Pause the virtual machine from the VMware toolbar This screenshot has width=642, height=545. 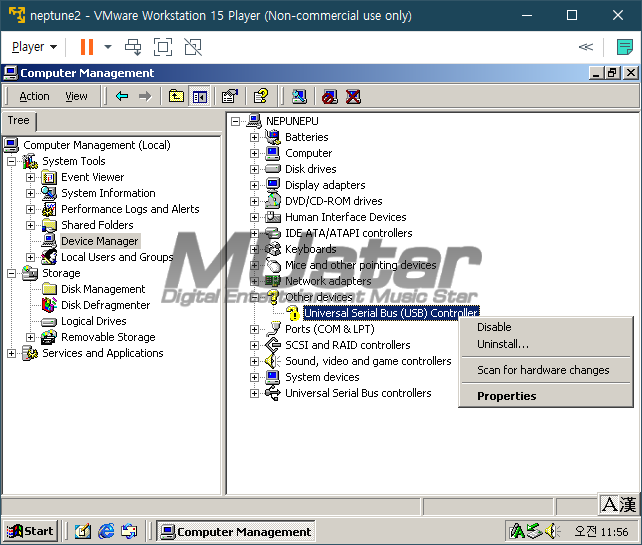tap(87, 47)
